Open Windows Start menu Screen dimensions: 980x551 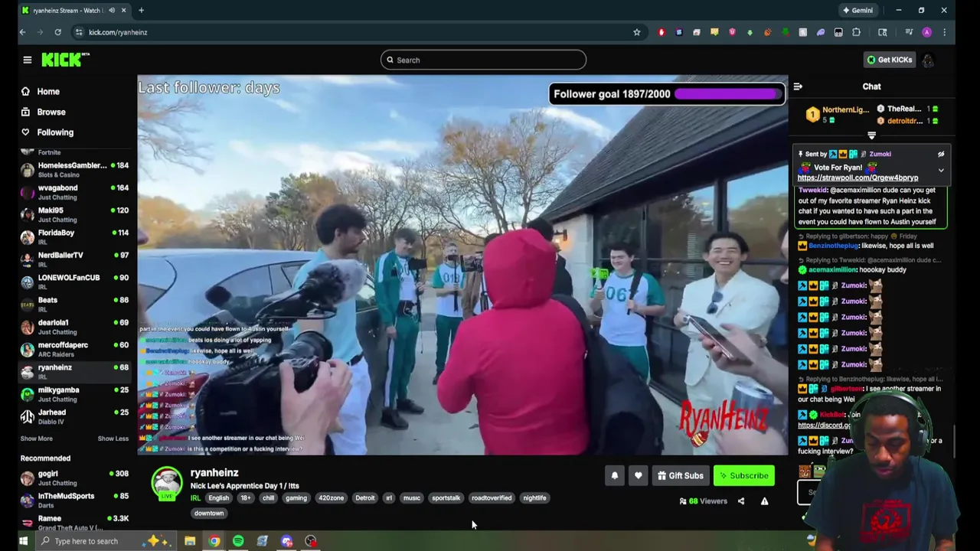24,541
